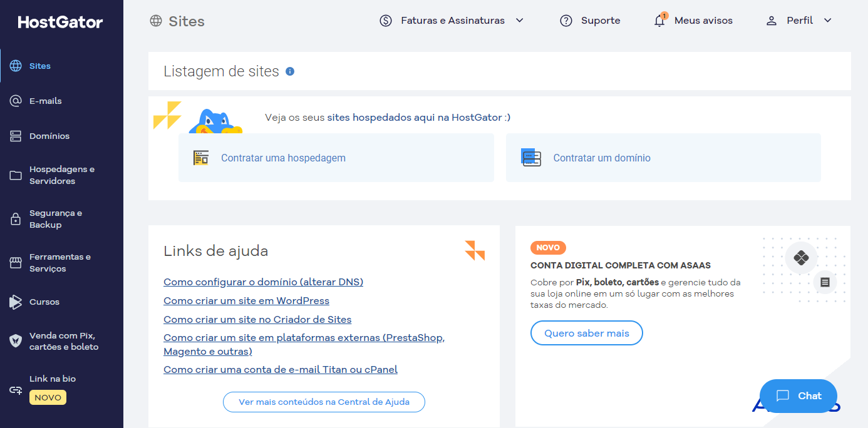
Task: Click the dollar icon for Faturas e Assinaturas
Action: [386, 21]
